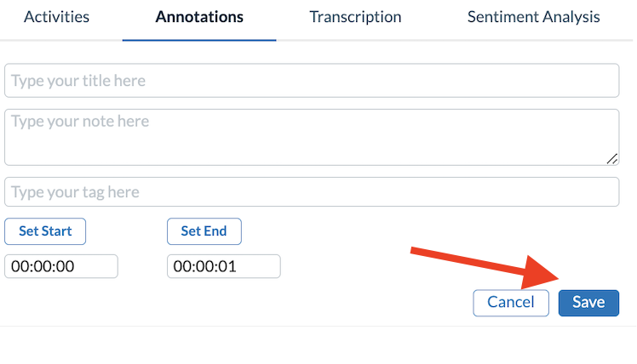Click the 00:00:00 start time field
The image size is (637, 364).
tap(61, 266)
